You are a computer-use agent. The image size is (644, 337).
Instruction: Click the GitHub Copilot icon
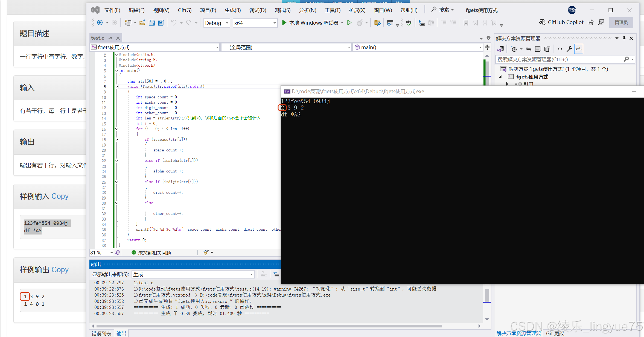pyautogui.click(x=542, y=22)
